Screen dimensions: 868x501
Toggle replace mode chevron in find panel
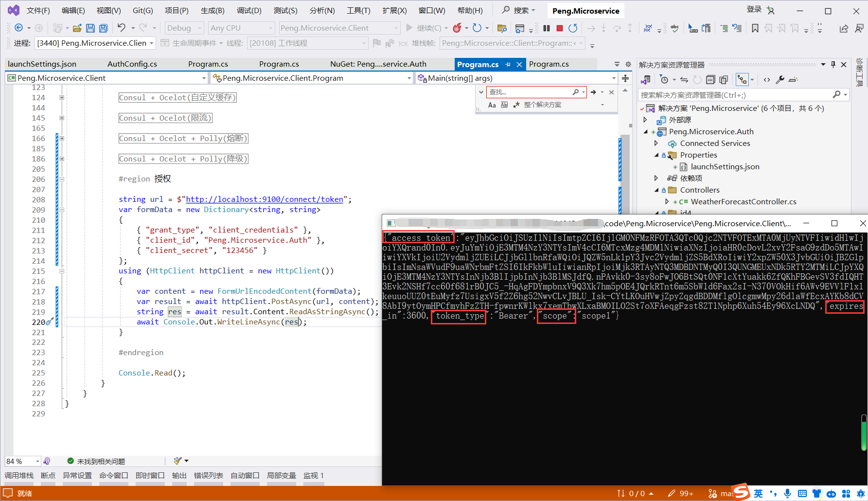(x=481, y=92)
